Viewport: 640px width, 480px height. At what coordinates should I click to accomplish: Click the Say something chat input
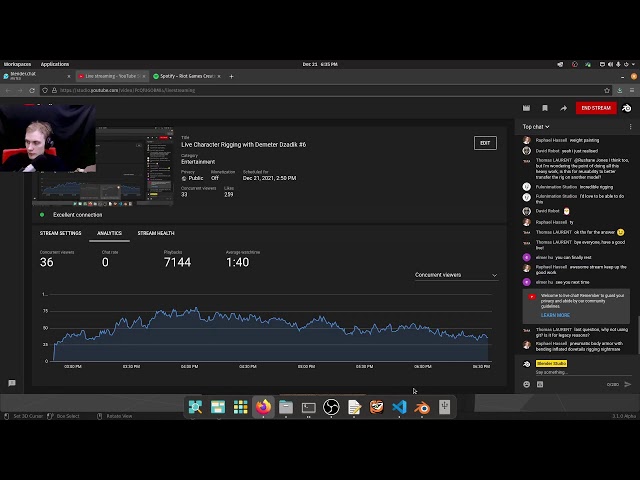tap(584, 372)
